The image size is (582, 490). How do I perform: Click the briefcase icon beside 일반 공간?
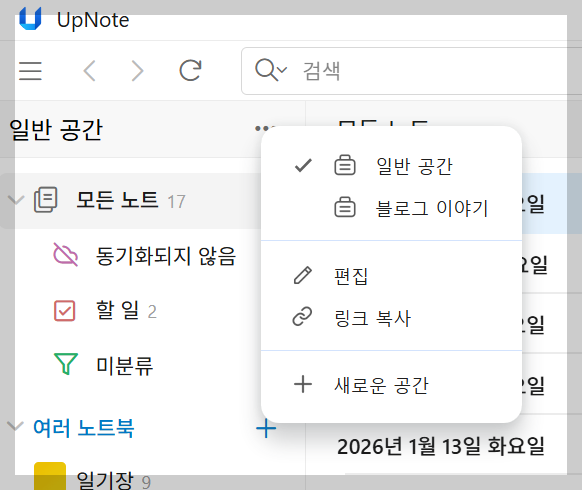tap(345, 165)
